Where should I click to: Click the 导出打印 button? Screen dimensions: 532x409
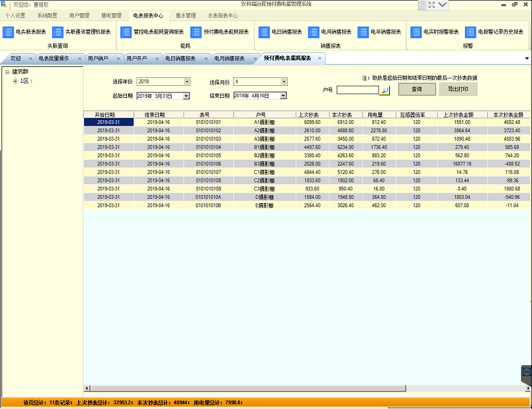[458, 89]
